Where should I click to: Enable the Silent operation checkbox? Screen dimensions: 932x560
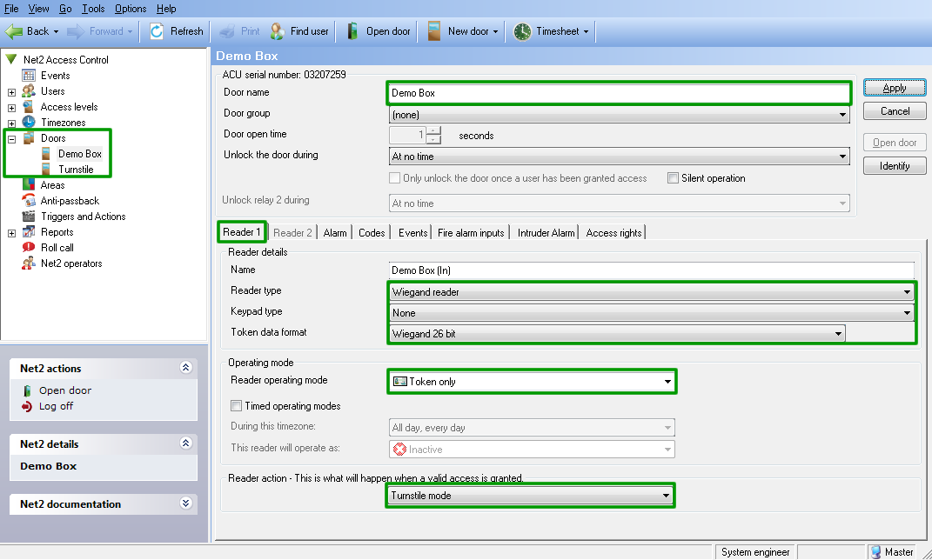click(x=673, y=178)
